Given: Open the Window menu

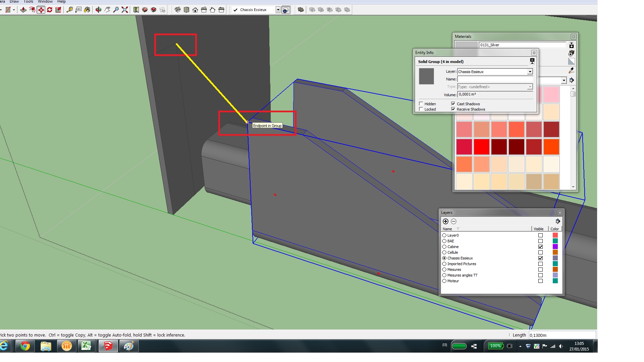Looking at the screenshot, I should tap(45, 2).
